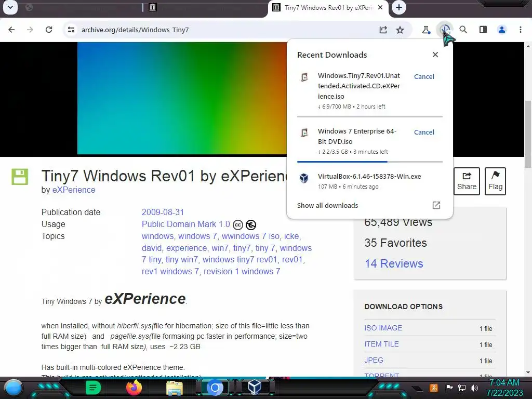Viewport: 532px width, 399px height.
Task: Click the taskbar clock 7:04 AM
Action: tap(504, 383)
